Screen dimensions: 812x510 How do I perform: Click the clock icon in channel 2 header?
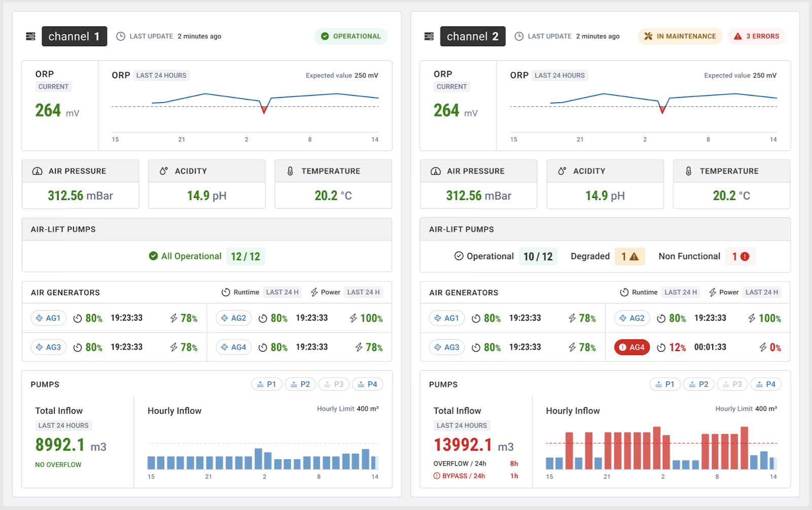(x=519, y=37)
